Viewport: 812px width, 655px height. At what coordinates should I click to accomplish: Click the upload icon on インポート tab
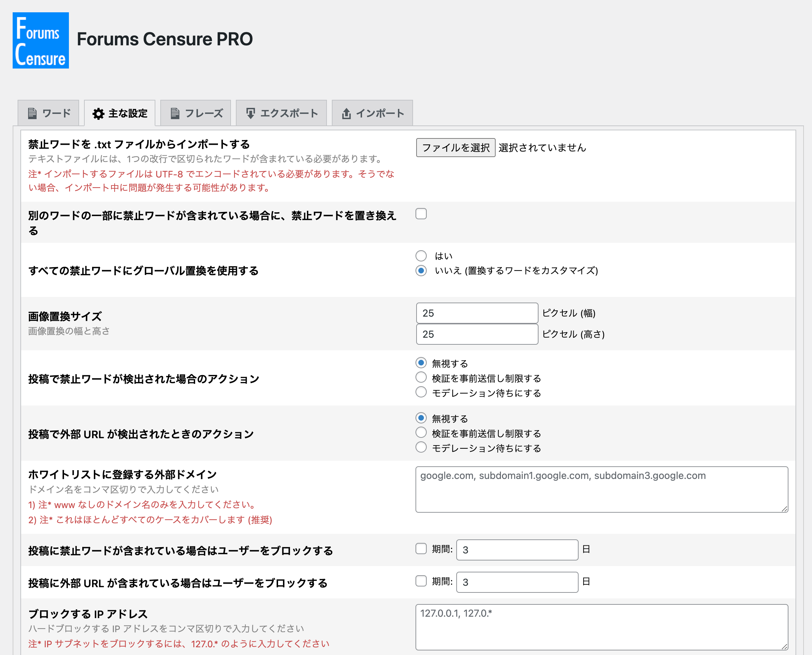[346, 113]
